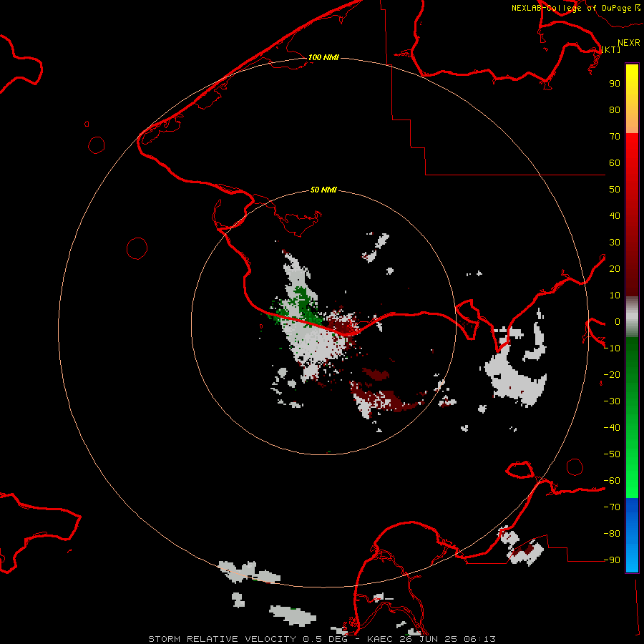Click the 50 value on the velocity scale
644x644 pixels.
point(615,190)
